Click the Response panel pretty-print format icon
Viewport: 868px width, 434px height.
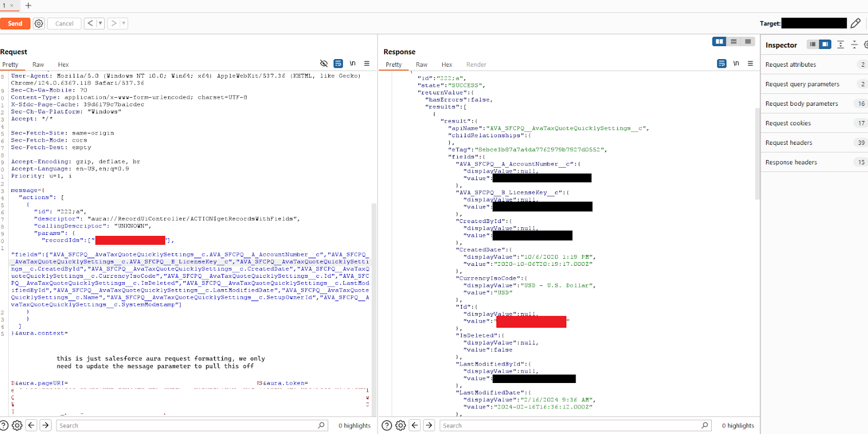722,63
